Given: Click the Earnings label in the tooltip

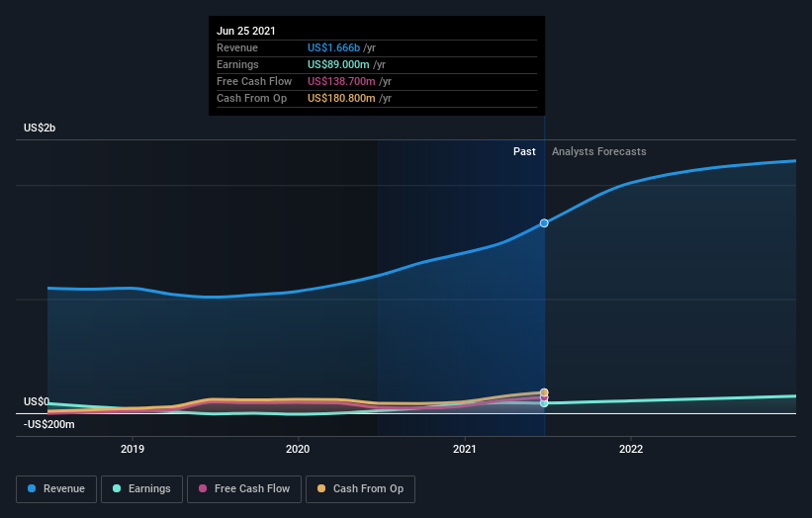Looking at the screenshot, I should point(237,64).
